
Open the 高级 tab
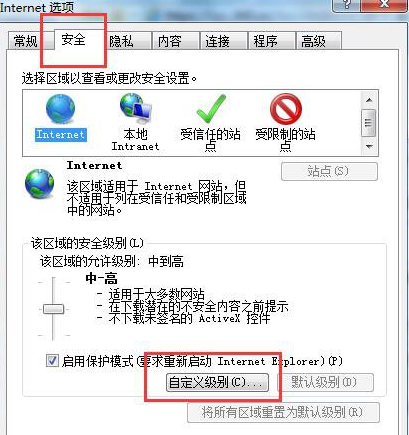313,41
